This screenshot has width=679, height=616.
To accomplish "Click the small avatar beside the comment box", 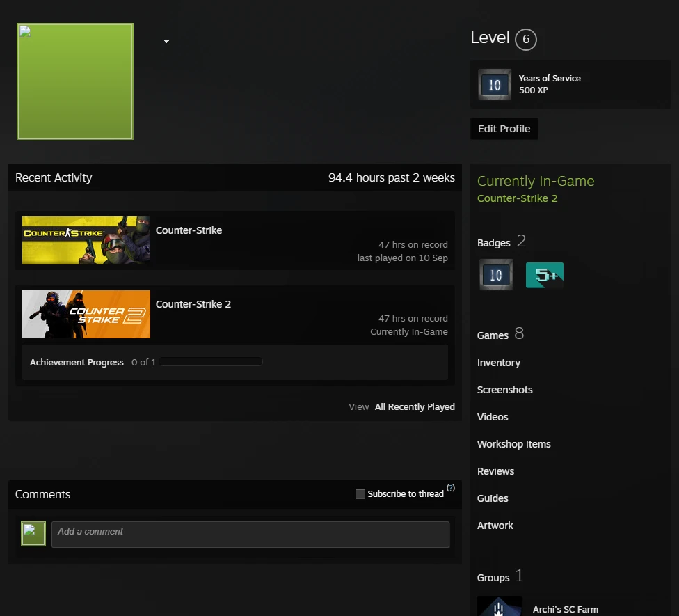I will tap(33, 534).
